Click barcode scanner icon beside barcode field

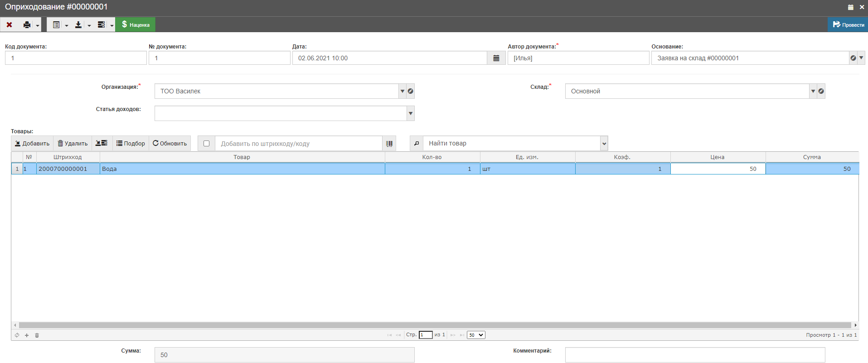coord(389,144)
